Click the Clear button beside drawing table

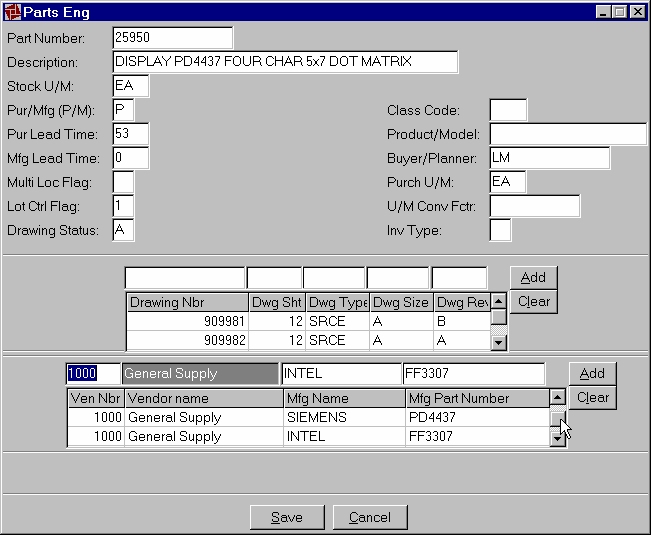(534, 302)
